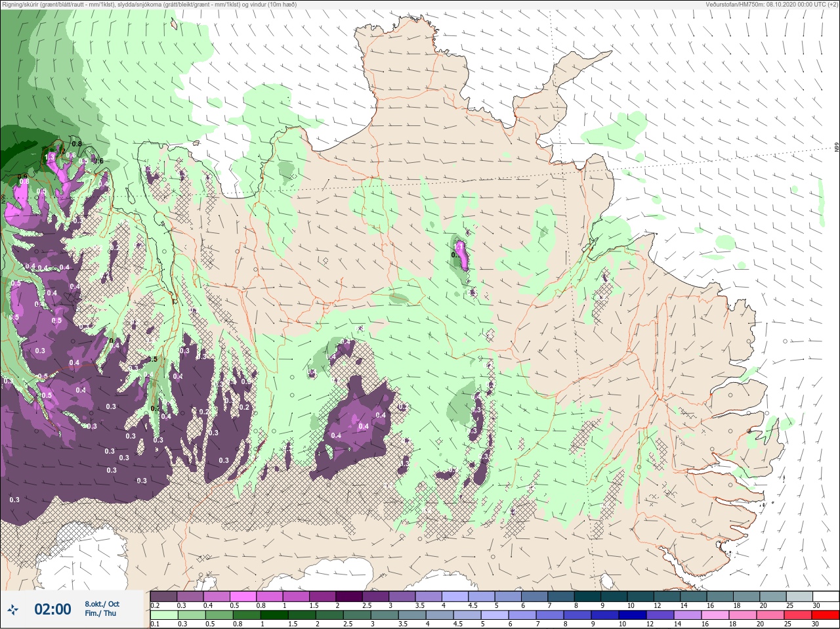Select the light green swatch above lower 0.3
Image resolution: width=840 pixels, height=629 pixels.
click(190, 615)
